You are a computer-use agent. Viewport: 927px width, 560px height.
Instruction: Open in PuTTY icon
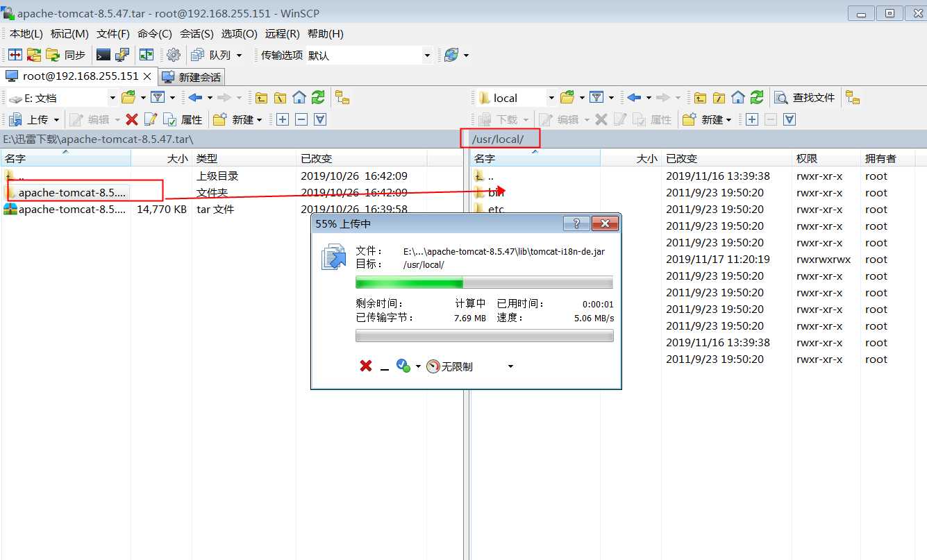tap(122, 55)
